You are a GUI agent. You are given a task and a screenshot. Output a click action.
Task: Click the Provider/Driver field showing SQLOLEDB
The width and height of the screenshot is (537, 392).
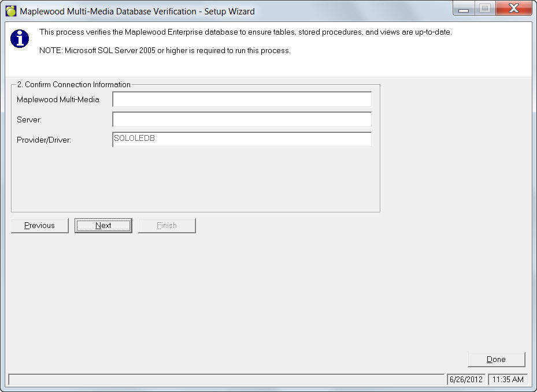click(242, 139)
